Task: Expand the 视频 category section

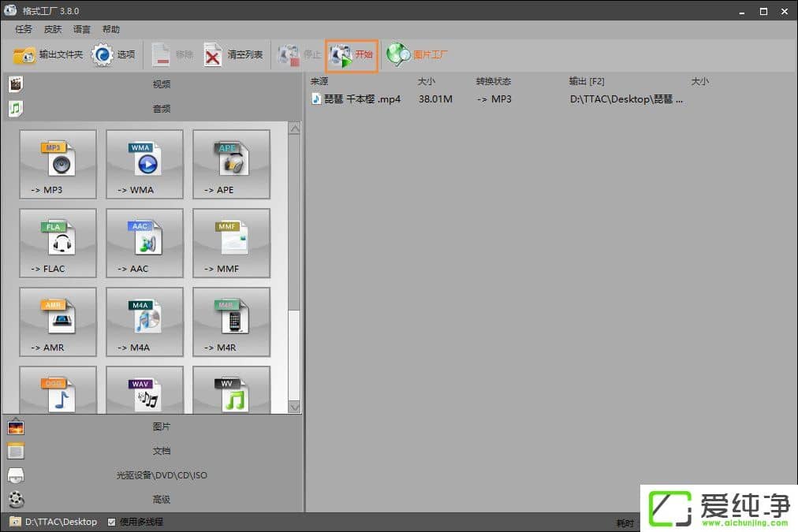Action: [x=161, y=84]
